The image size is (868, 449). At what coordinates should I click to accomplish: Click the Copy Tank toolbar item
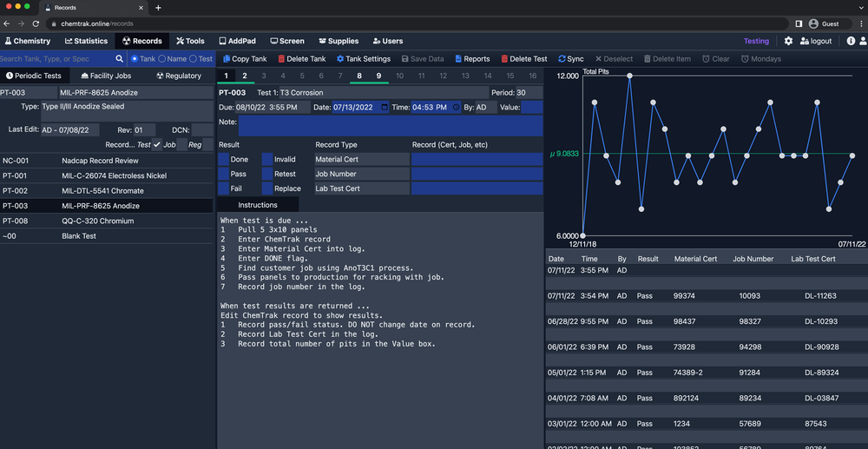[245, 59]
